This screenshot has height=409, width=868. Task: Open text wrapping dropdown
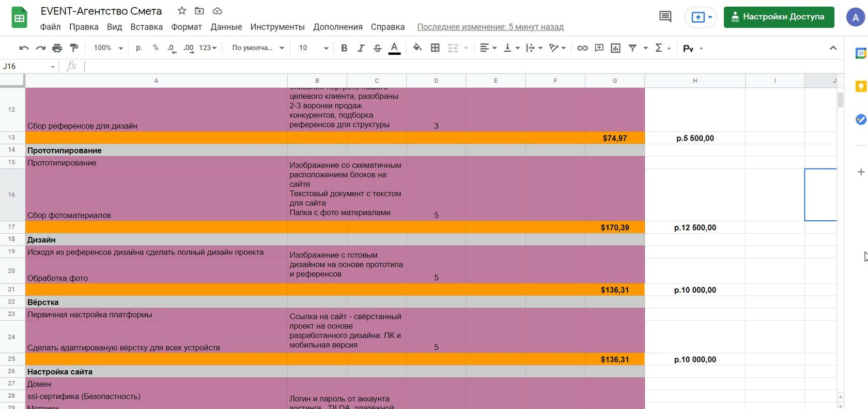click(534, 48)
